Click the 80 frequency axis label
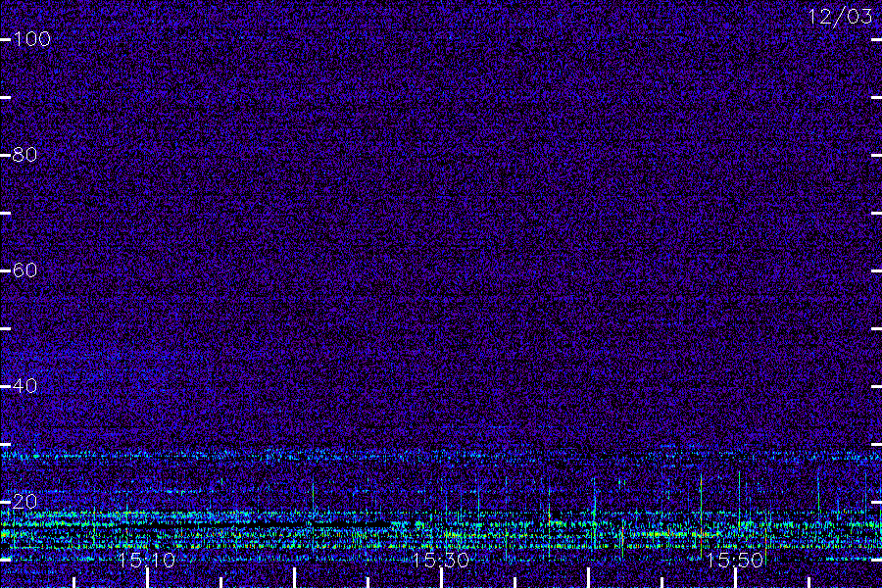This screenshot has width=882, height=588. point(24,155)
